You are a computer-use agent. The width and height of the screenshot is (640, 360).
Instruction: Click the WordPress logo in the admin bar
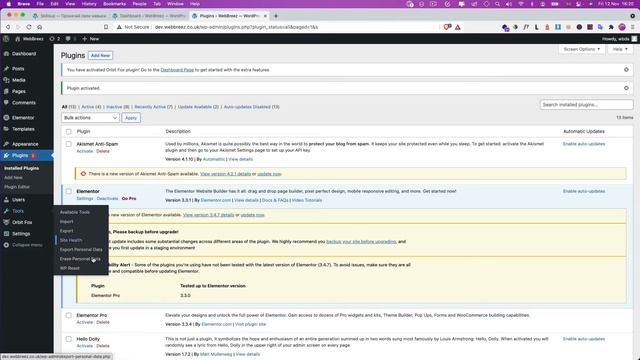[x=6, y=39]
